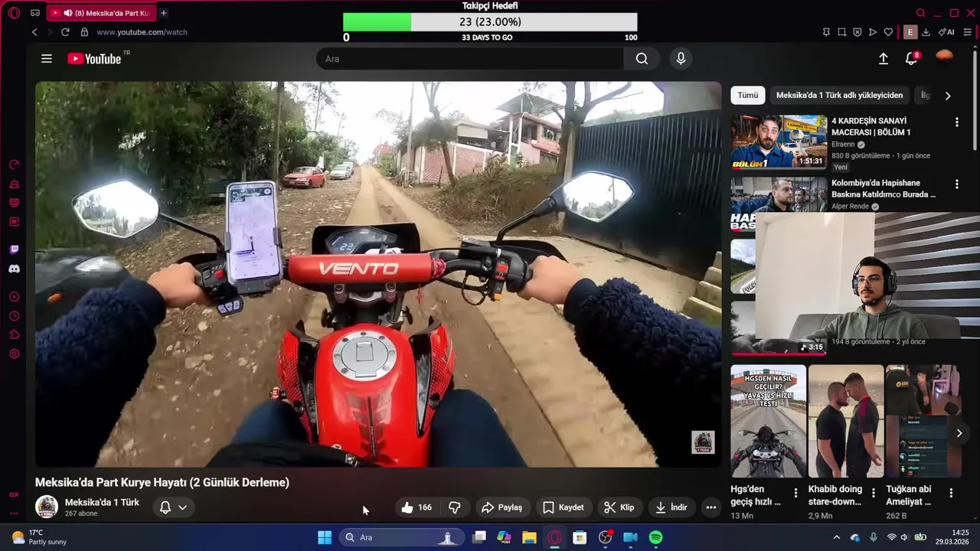Click the site security padlock icon
The width and height of the screenshot is (980, 551).
tap(84, 32)
